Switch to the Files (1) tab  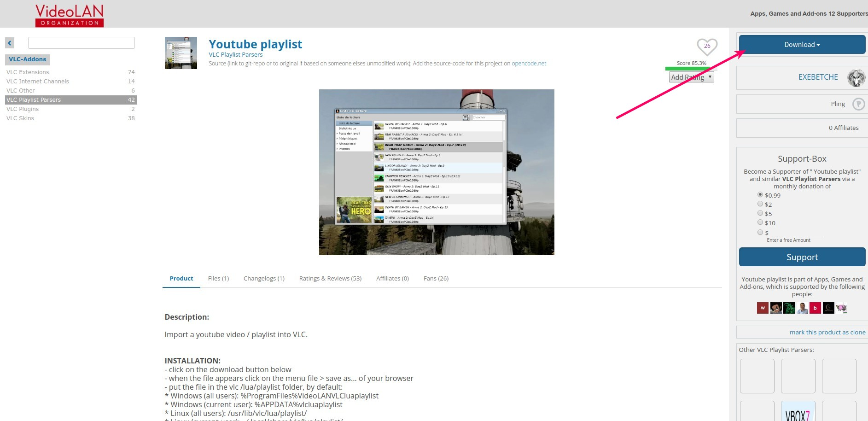tap(218, 278)
